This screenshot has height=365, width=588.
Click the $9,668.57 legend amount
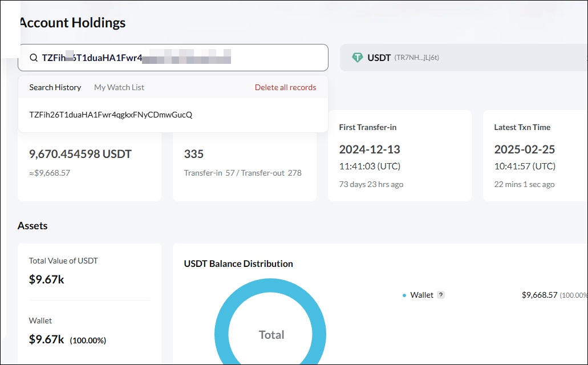(x=540, y=295)
